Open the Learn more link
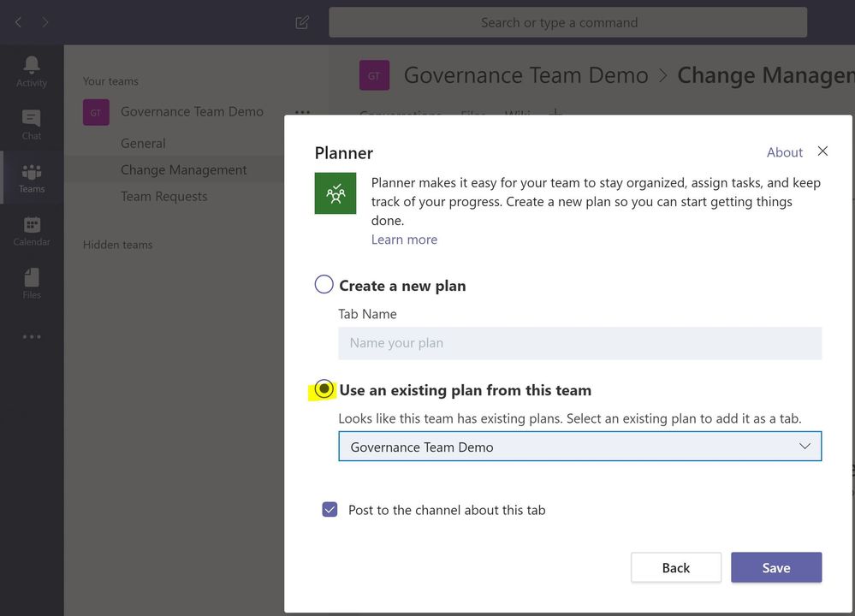This screenshot has width=855, height=616. pos(404,240)
